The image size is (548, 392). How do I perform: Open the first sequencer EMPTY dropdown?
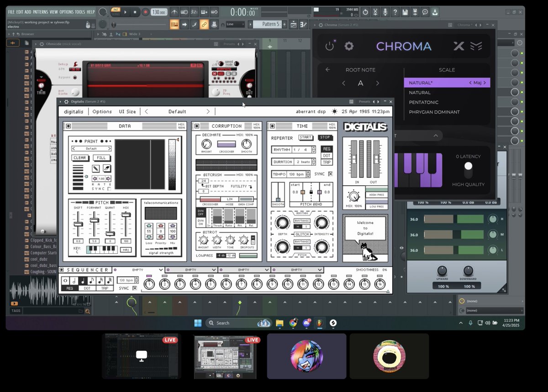tap(139, 270)
